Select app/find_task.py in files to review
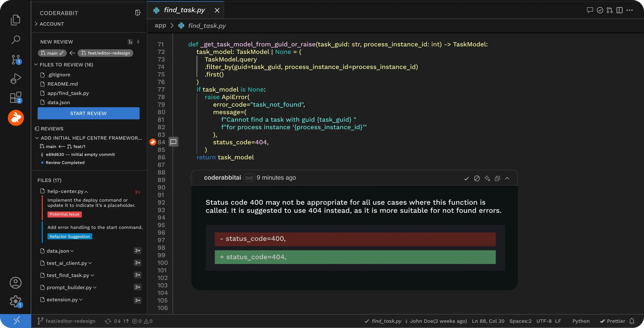Screen dimensions: 644x328 pyautogui.click(x=68, y=93)
